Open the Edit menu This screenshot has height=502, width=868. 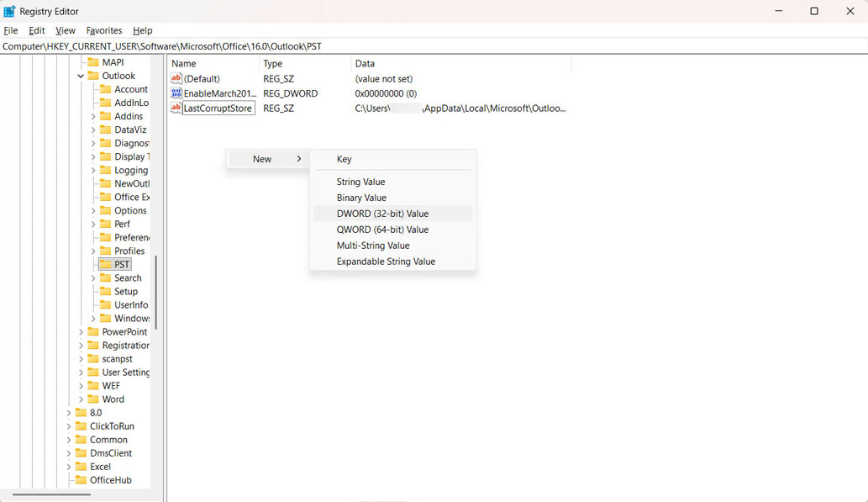(37, 30)
